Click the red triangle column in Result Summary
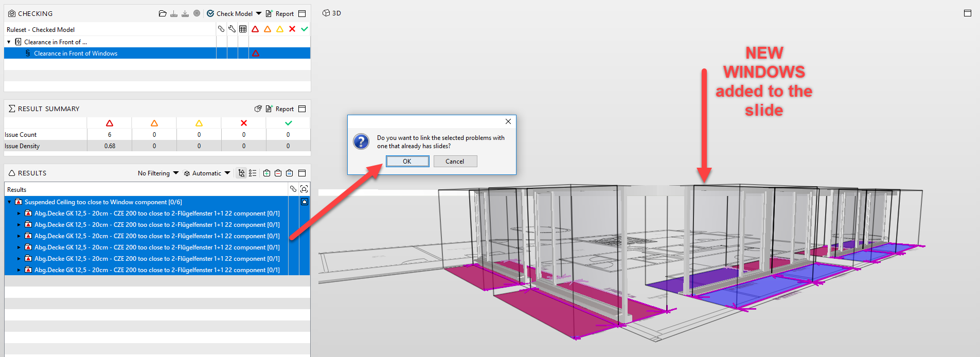 (x=110, y=123)
